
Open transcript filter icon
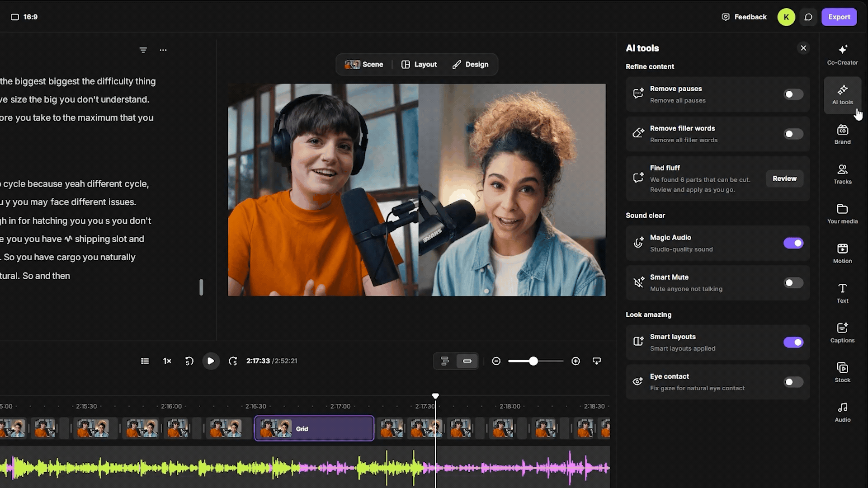tap(143, 50)
